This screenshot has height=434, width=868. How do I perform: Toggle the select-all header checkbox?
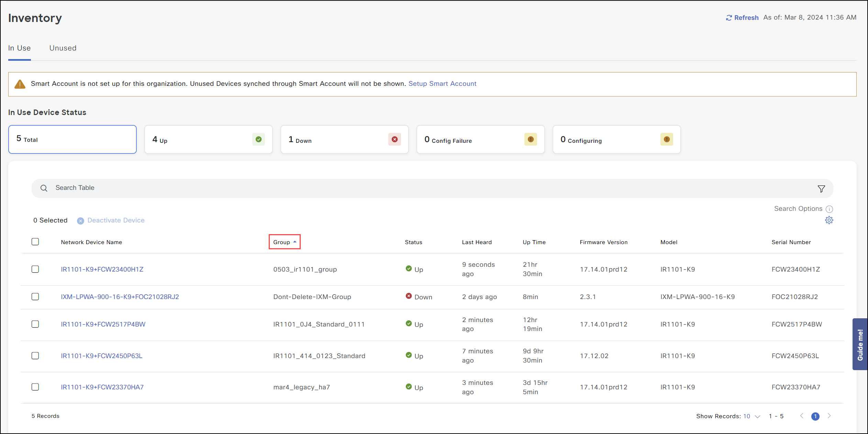pos(35,242)
